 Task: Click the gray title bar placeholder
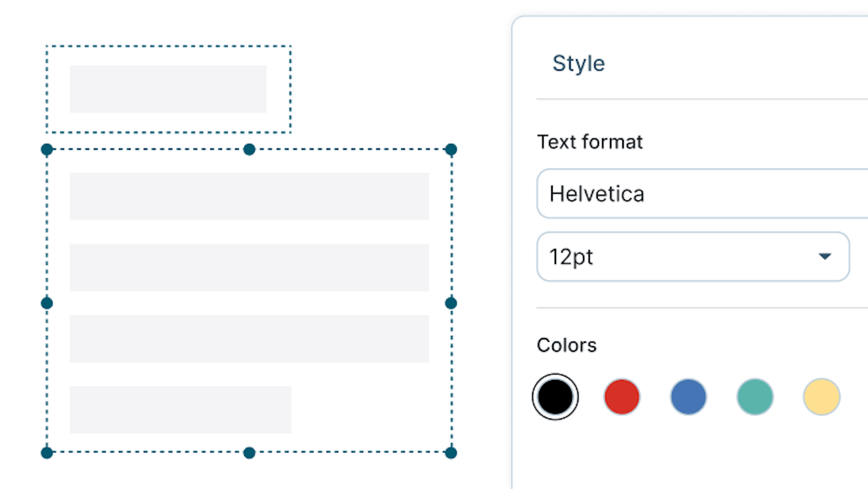[x=168, y=89]
